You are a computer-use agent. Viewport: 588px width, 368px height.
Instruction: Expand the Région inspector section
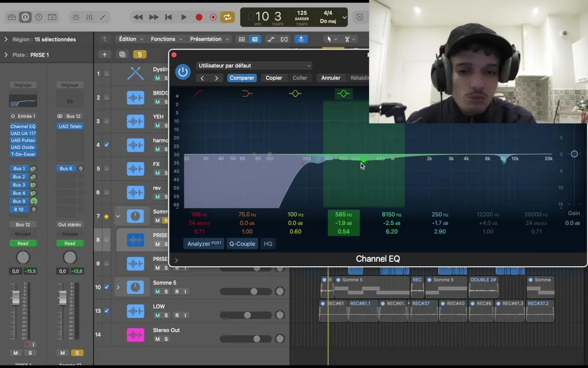coord(6,39)
